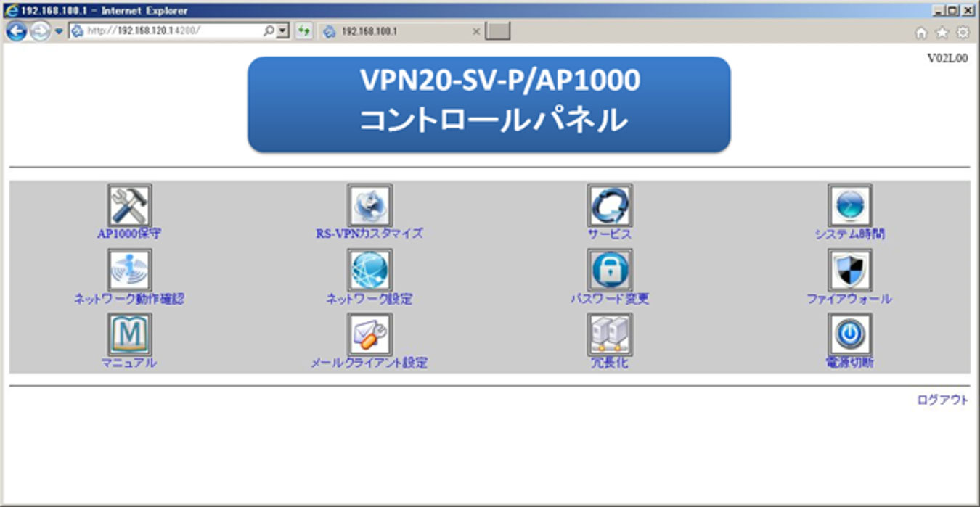This screenshot has height=507, width=980.
Task: Open the Internet Explorer Tools gear
Action: pos(963,33)
